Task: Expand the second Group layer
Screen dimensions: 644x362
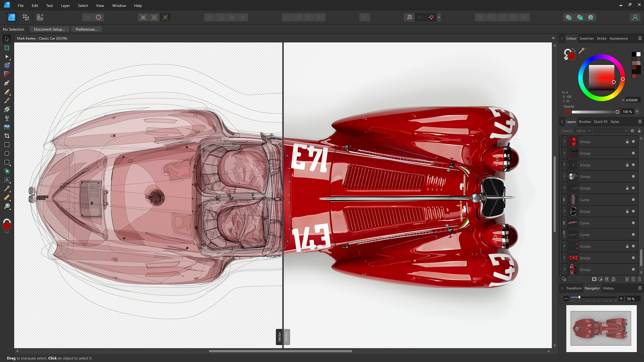Action: click(x=564, y=153)
